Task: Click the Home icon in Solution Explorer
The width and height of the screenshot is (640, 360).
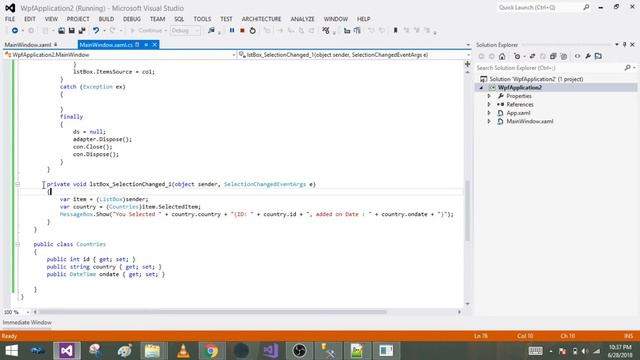Action: 502,56
